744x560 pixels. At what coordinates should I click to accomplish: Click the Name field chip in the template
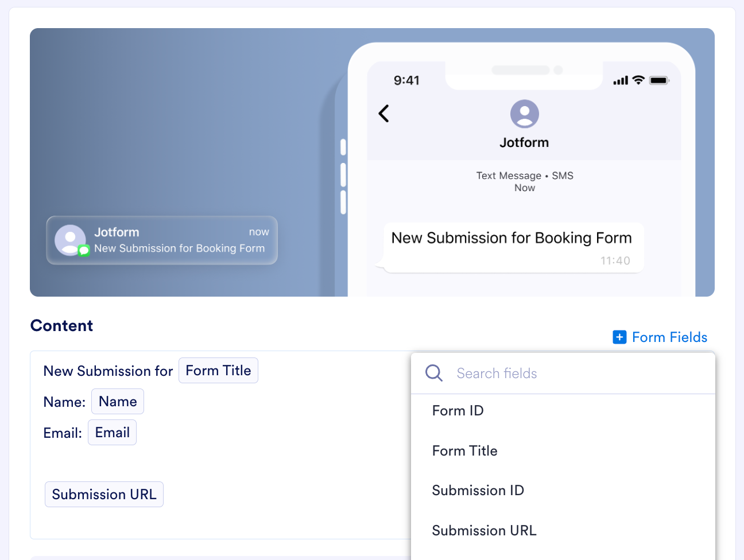click(x=117, y=401)
